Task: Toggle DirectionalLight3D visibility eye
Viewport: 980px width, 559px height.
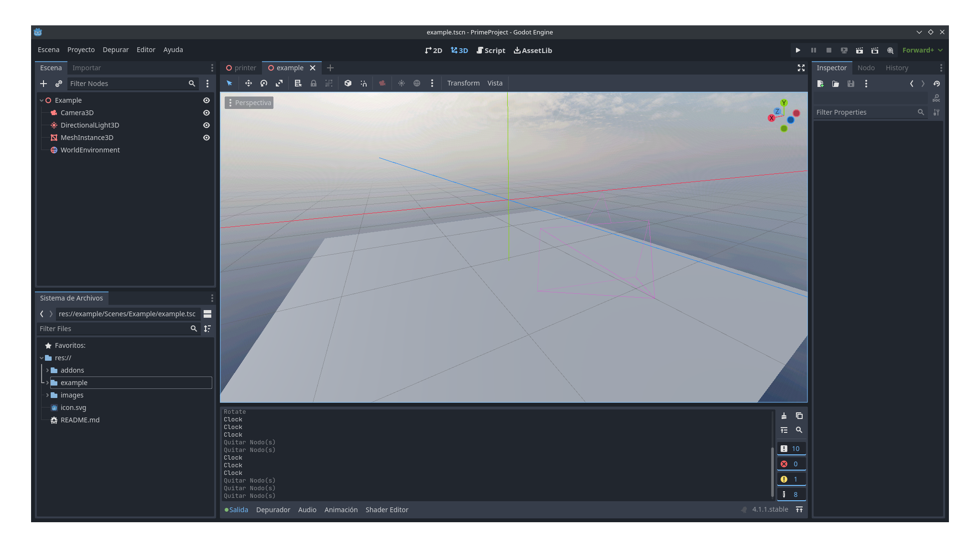Action: (207, 125)
